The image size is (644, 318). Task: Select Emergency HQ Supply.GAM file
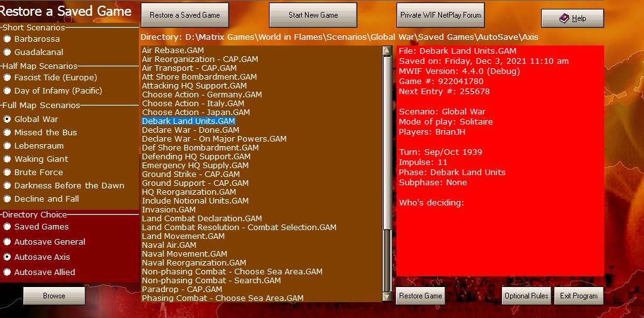[195, 166]
